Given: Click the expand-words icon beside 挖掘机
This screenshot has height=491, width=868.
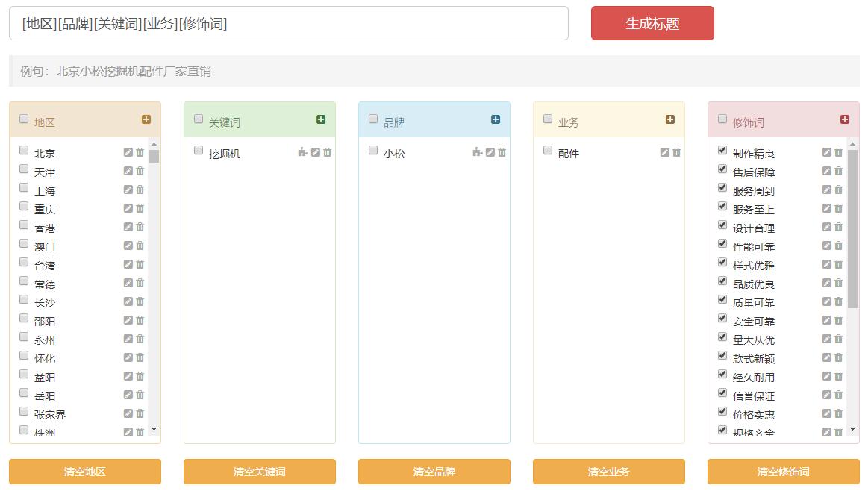Looking at the screenshot, I should click(x=302, y=152).
